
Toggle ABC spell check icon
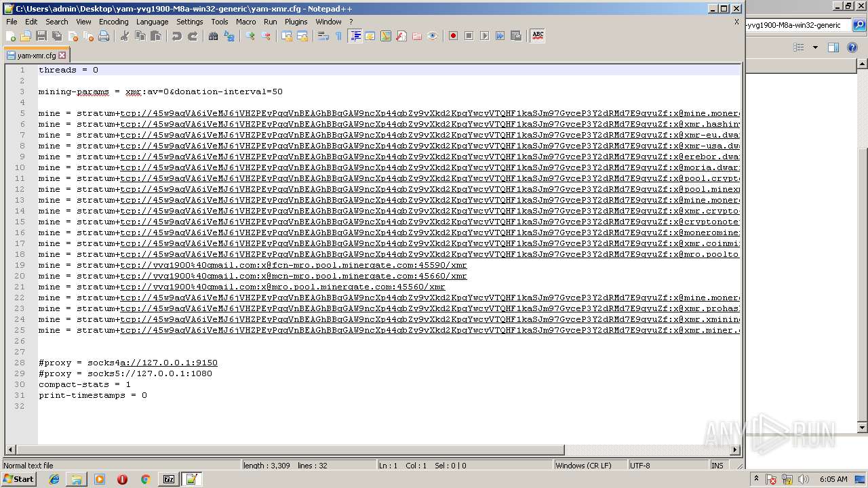tap(538, 36)
